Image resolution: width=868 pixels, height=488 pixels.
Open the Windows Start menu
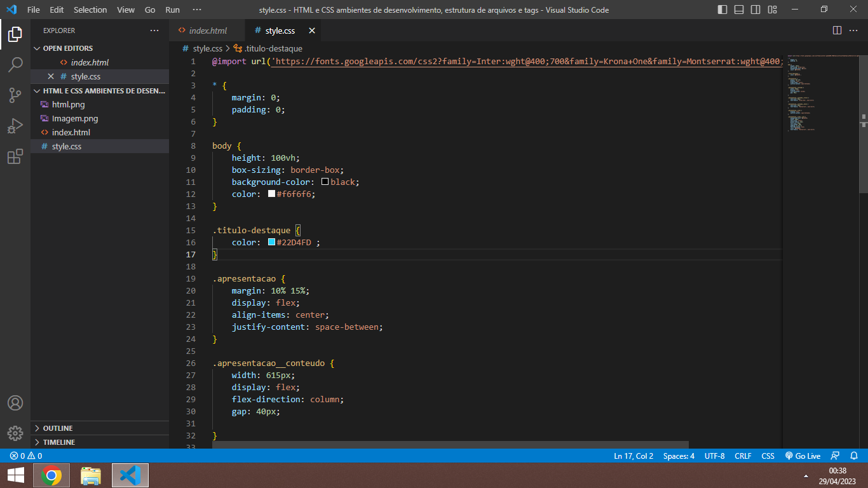(x=15, y=475)
